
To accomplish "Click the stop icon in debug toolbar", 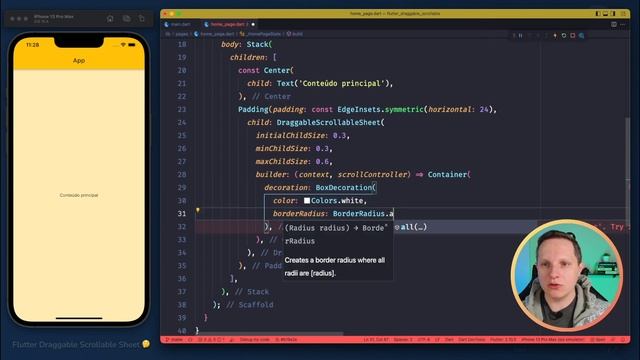I will 573,36.
